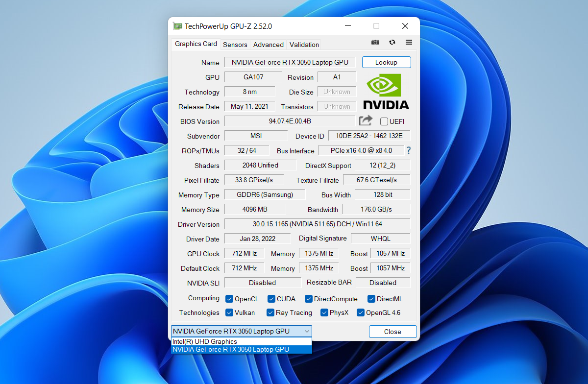Click the Bus Interface field value

[362, 150]
